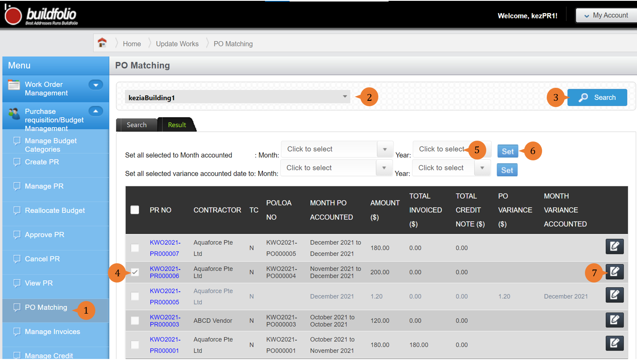The image size is (637, 364).
Task: Check the box for KWO2021-PR000007
Action: (135, 248)
